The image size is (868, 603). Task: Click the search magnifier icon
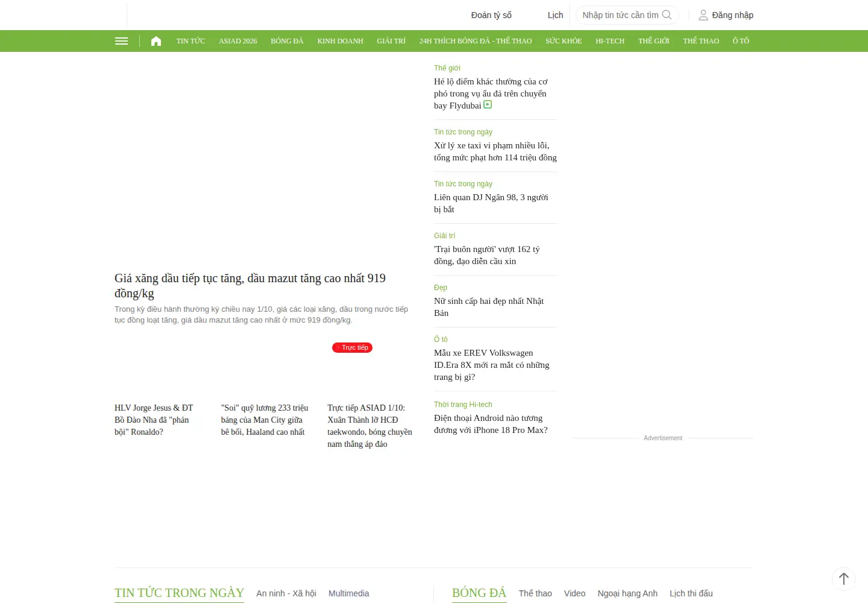667,15
